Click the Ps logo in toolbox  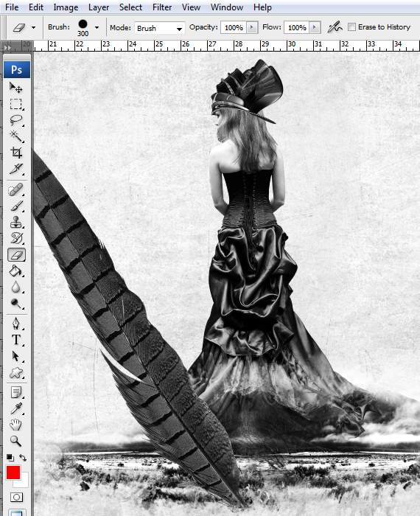(x=17, y=69)
